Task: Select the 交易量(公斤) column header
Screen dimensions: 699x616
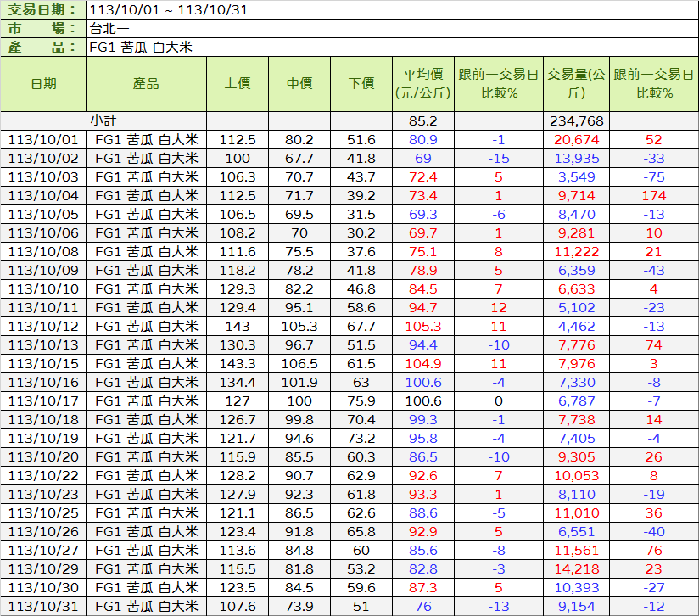Action: (576, 83)
